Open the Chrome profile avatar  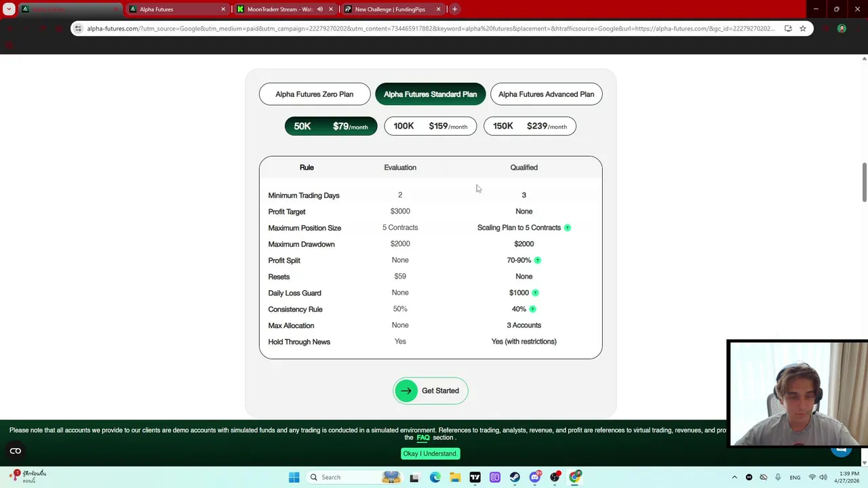tap(842, 28)
